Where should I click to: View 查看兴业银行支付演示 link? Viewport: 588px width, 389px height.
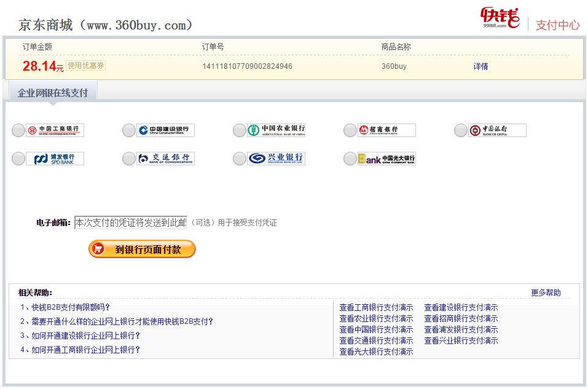tap(461, 340)
